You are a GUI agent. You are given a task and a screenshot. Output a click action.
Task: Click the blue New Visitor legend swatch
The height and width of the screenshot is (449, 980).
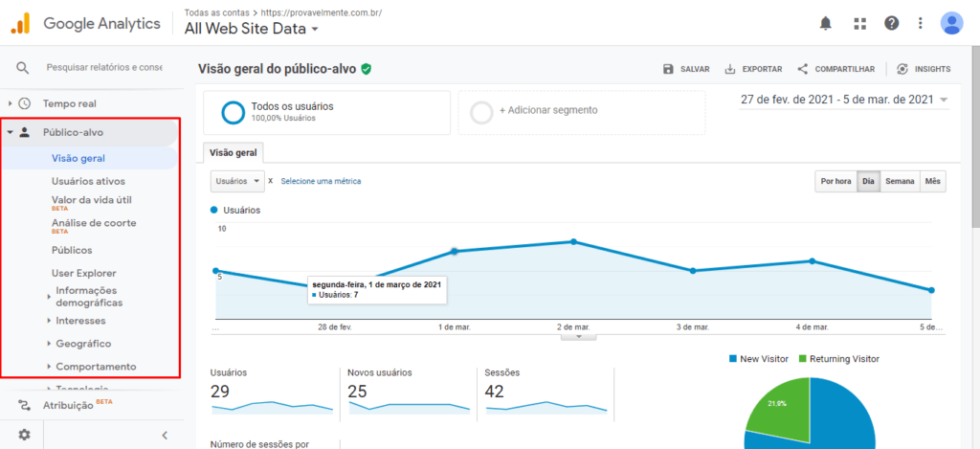732,359
